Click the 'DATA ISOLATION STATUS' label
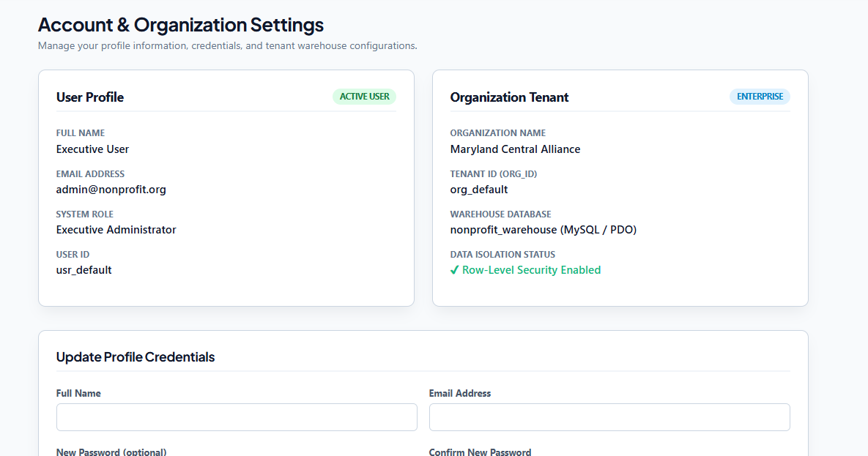 click(502, 255)
